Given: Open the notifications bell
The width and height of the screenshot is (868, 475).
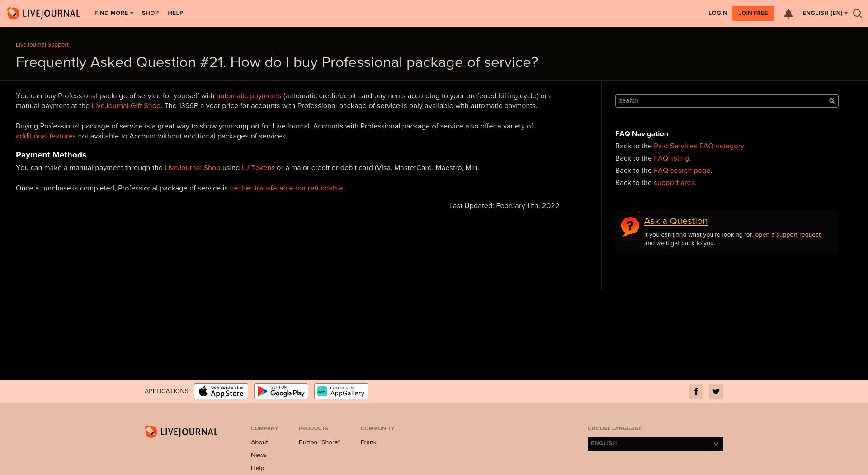Looking at the screenshot, I should tap(788, 14).
